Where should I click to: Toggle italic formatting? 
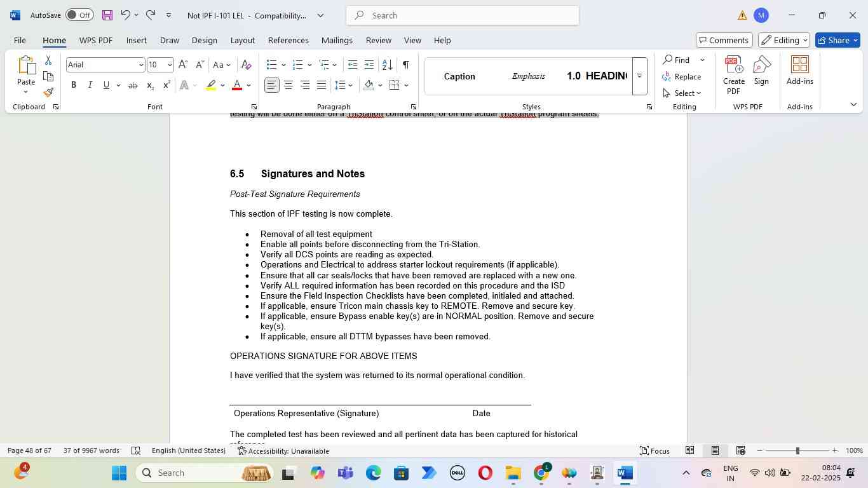(90, 85)
